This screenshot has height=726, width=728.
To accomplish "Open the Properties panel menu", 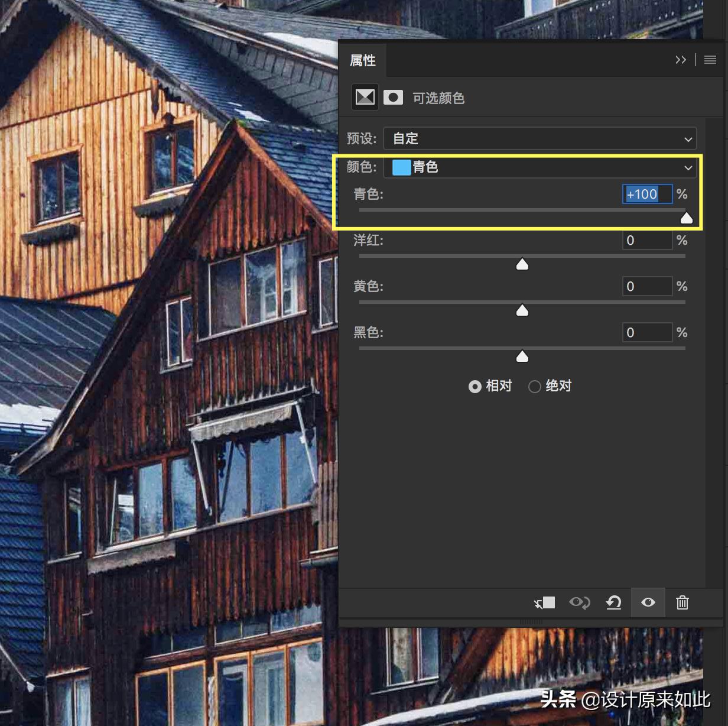I will pos(710,60).
